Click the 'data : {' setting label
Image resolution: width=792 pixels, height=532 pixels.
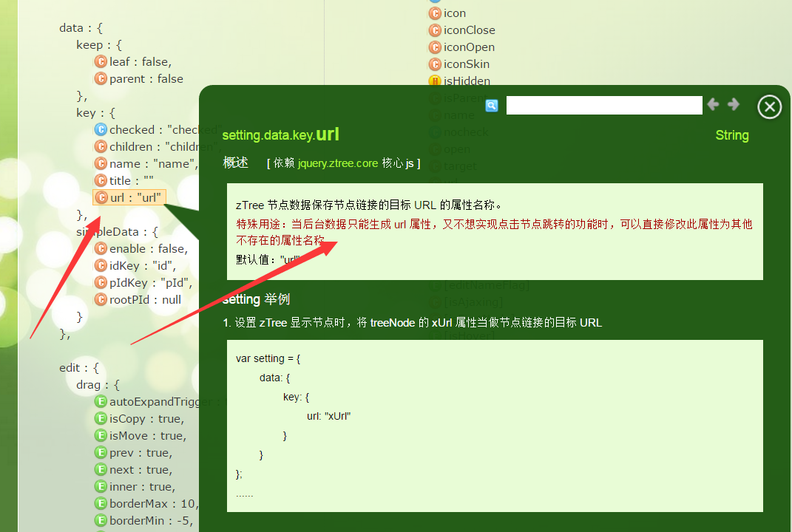click(81, 28)
